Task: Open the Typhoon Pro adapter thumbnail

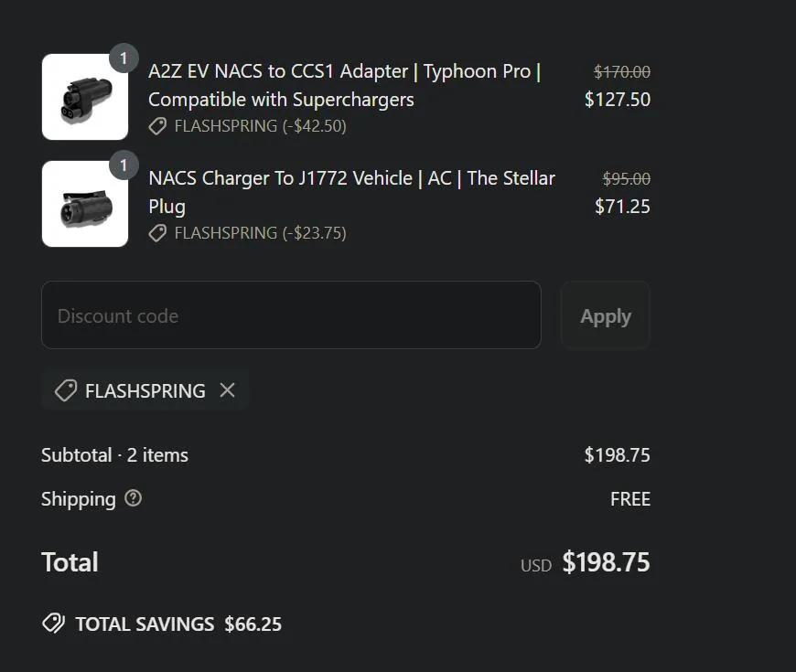Action: pos(85,97)
